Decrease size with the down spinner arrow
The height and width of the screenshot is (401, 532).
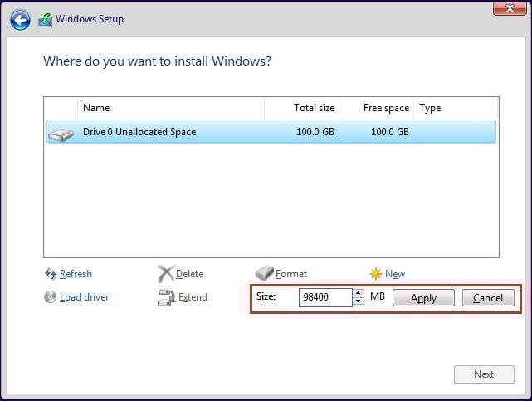[x=359, y=301]
